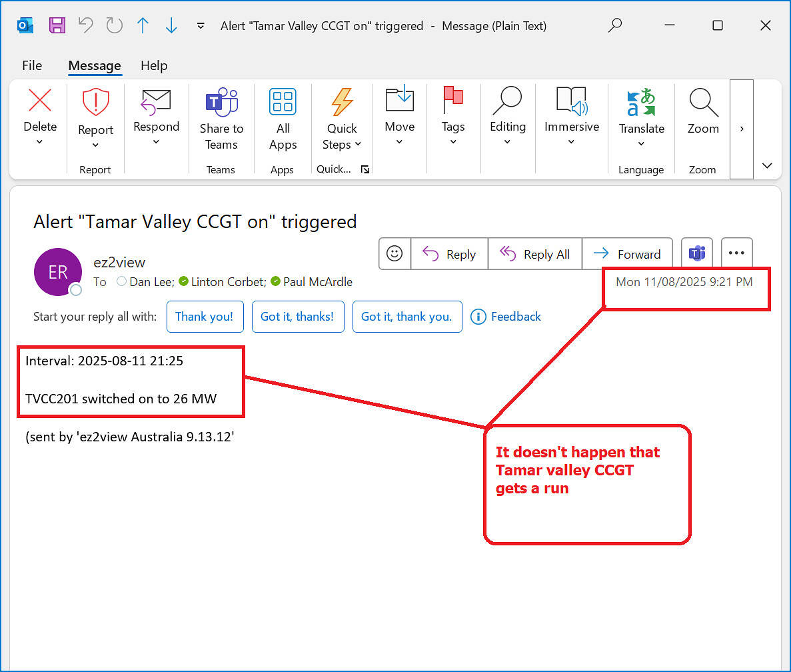
Task: Delete this message using the red X
Action: pos(40,100)
